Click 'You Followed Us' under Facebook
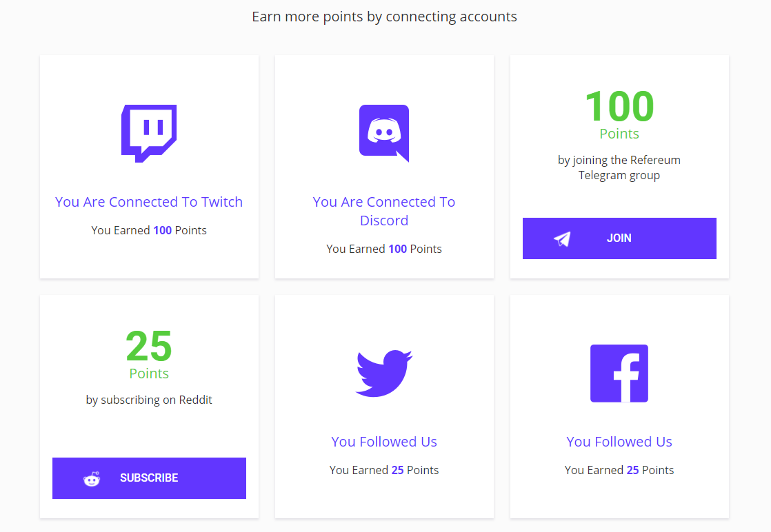Screen dimensions: 771x532 [619, 442]
